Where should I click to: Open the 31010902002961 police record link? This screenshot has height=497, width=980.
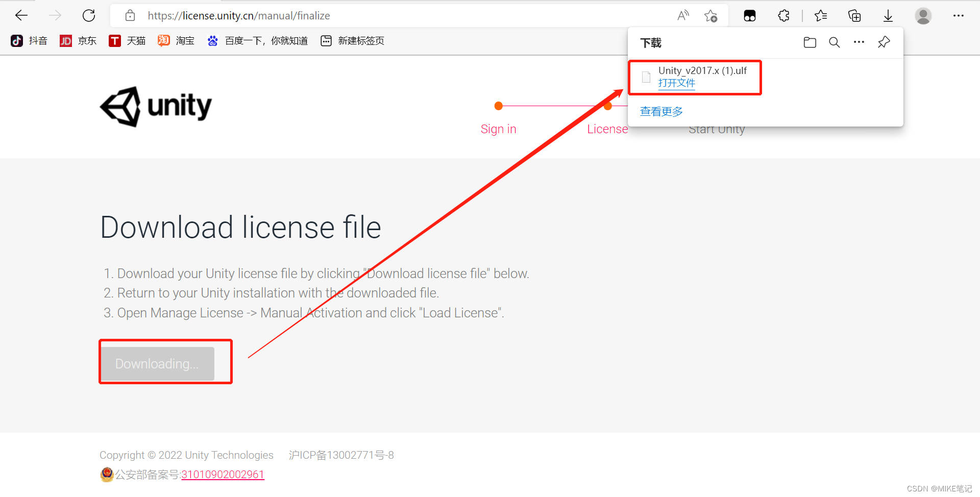[x=223, y=475]
